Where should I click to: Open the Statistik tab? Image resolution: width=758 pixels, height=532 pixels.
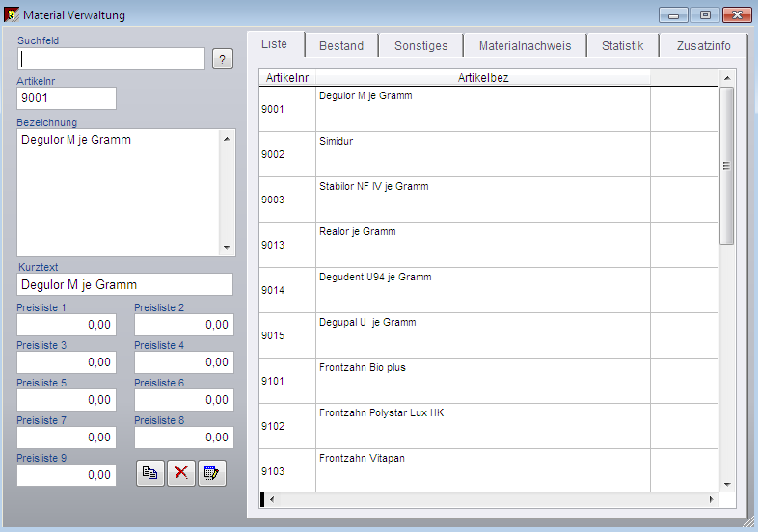tap(623, 46)
